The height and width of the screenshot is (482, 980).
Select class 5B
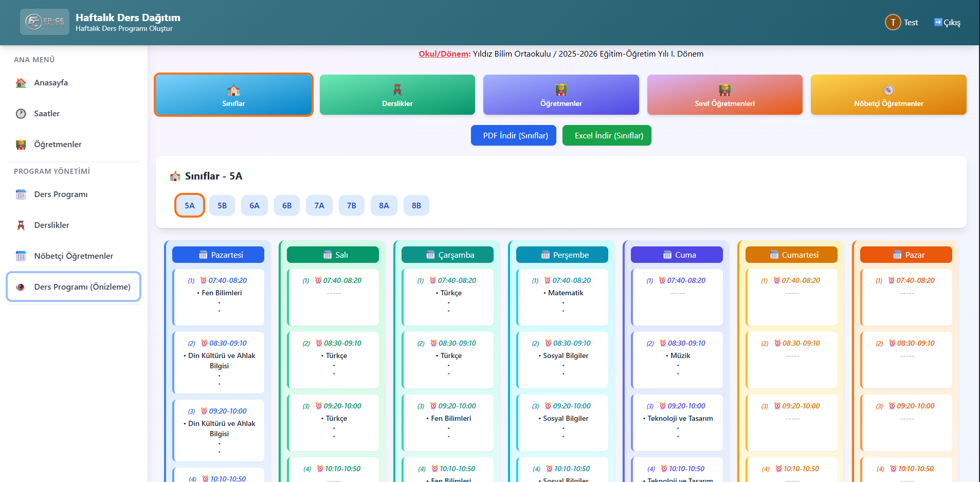(222, 205)
